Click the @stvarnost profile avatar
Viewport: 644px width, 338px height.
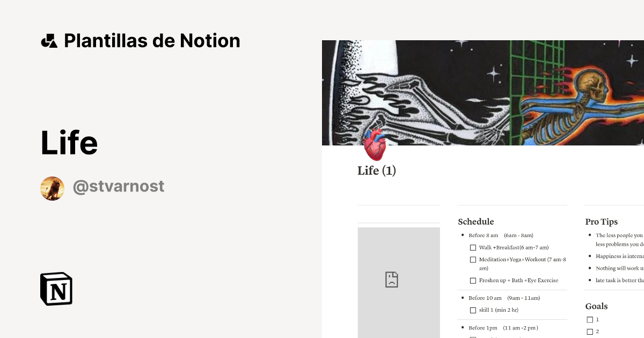click(x=52, y=188)
